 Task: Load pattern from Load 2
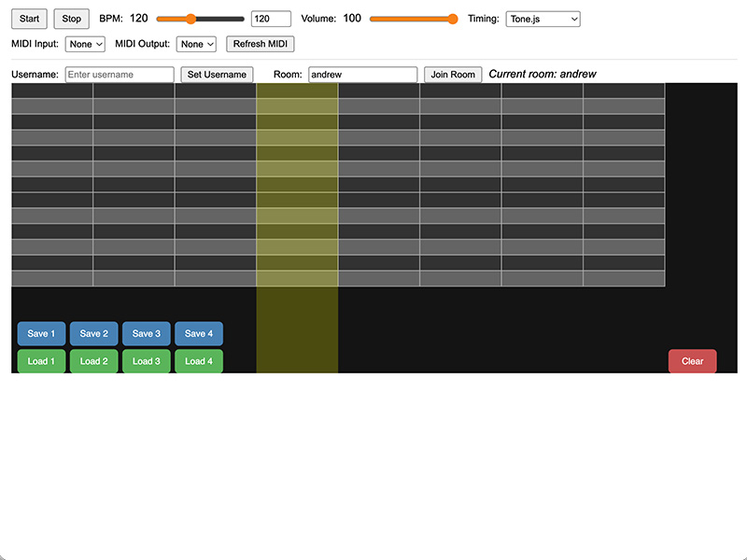coord(93,361)
